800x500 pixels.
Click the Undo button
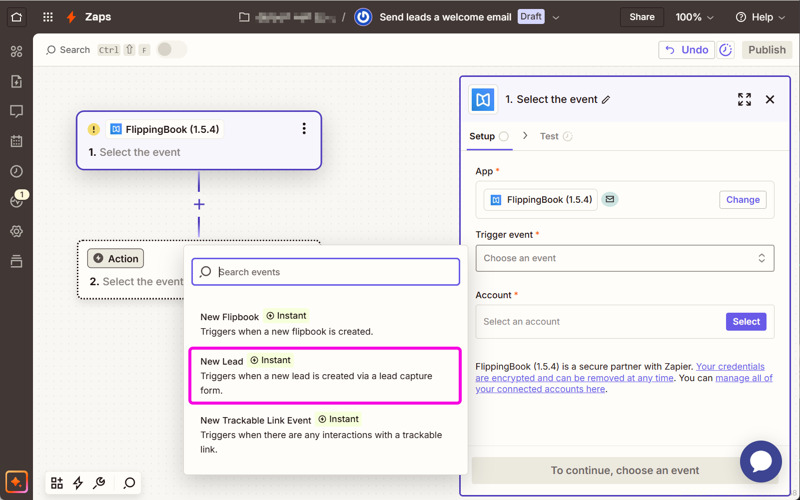click(x=686, y=50)
